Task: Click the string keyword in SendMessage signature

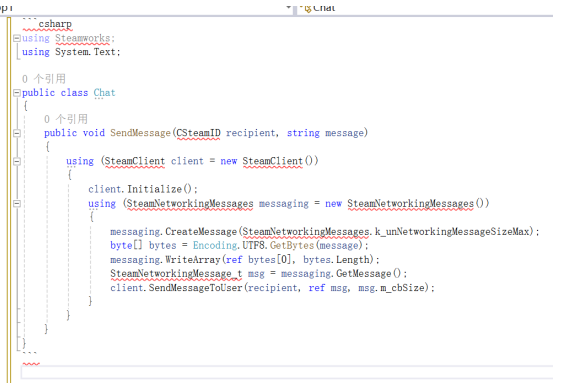Action: (303, 133)
